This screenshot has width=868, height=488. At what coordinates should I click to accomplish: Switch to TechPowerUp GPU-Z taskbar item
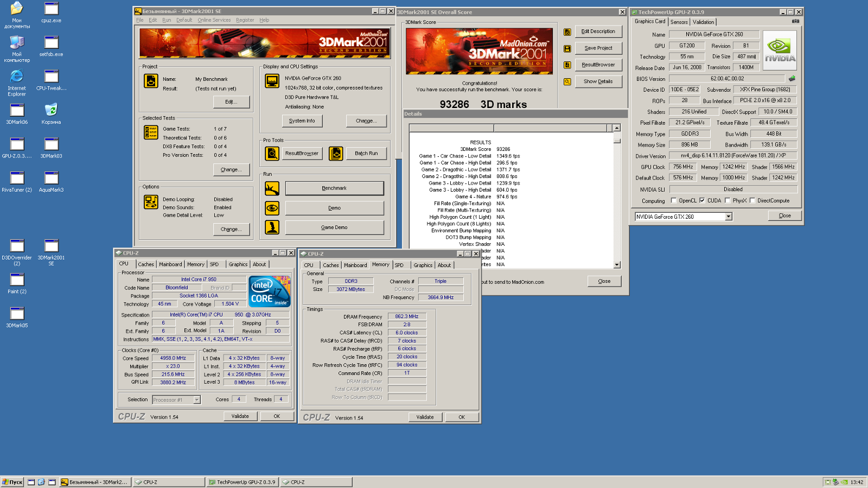[x=242, y=482]
